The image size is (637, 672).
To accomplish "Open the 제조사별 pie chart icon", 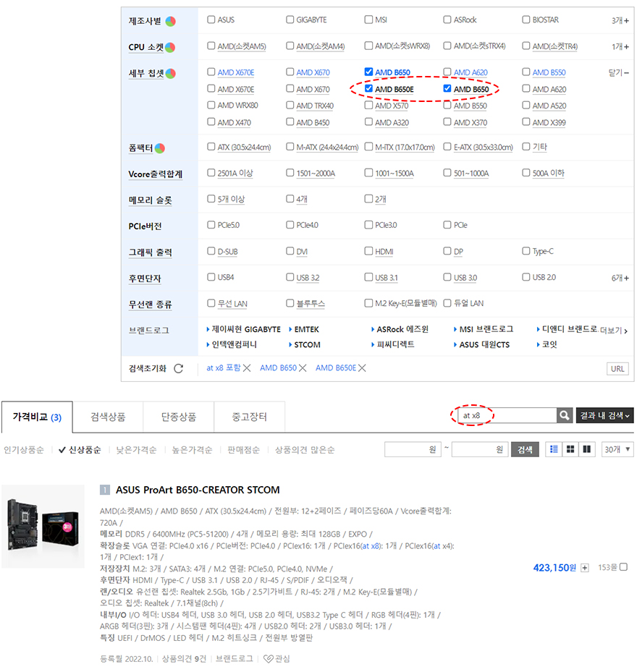I will (x=170, y=21).
